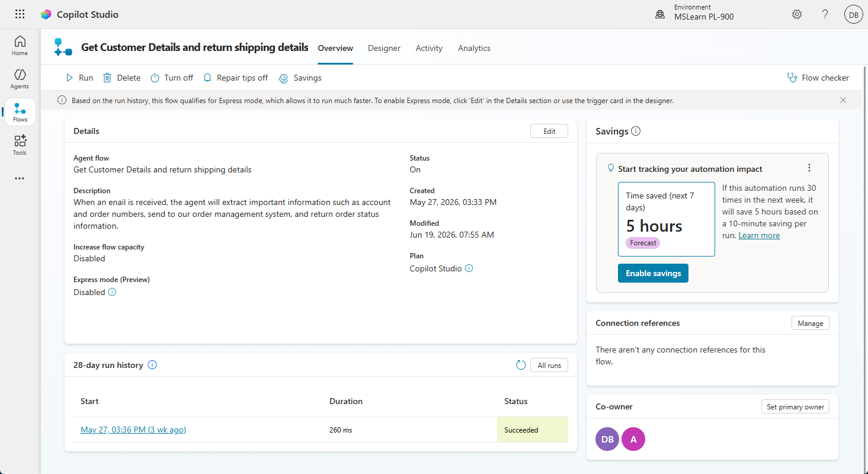Show 28-day run history info
Screen dimensions: 868x474
(152, 365)
